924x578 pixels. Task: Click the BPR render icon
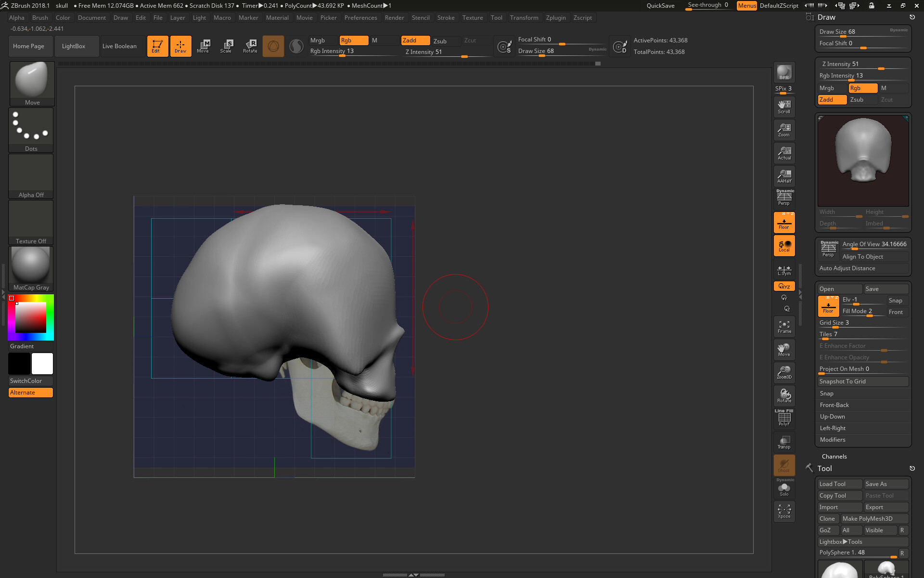point(784,72)
